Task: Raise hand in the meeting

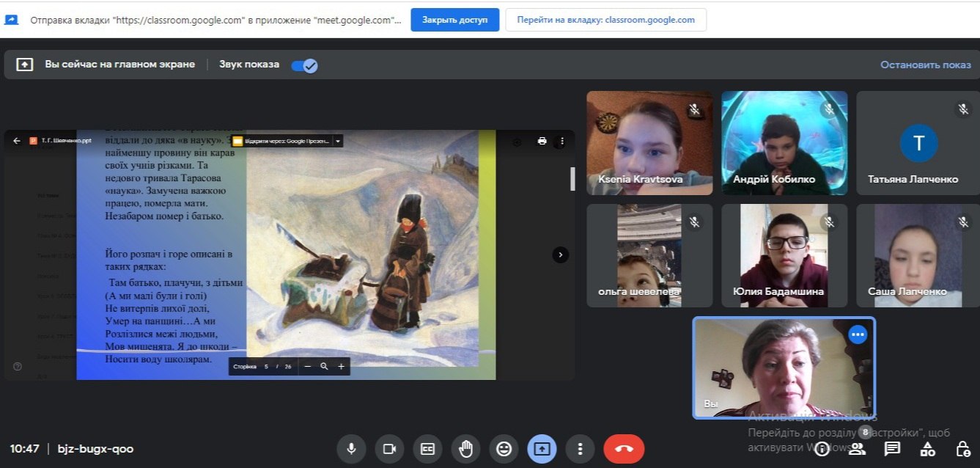Action: (x=465, y=448)
